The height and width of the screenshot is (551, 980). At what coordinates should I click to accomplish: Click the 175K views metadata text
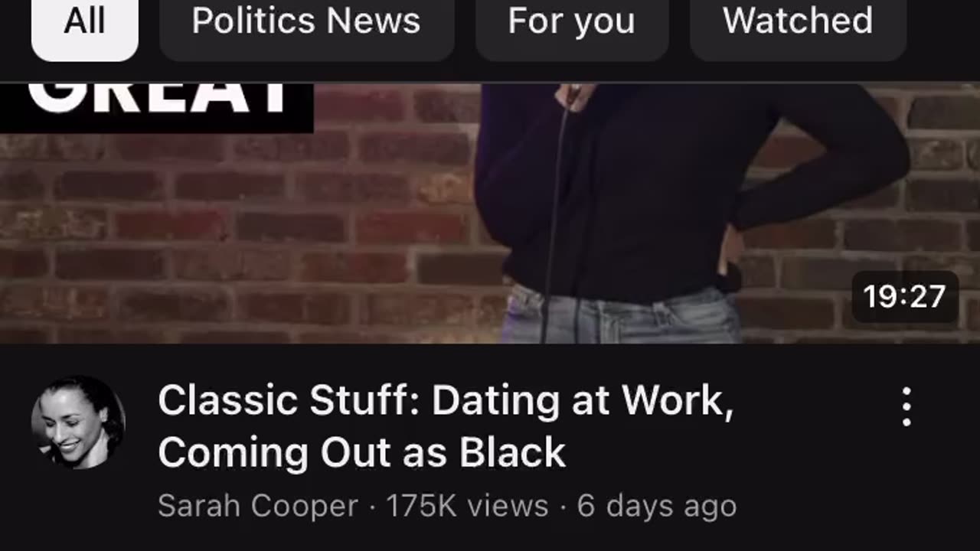(466, 506)
